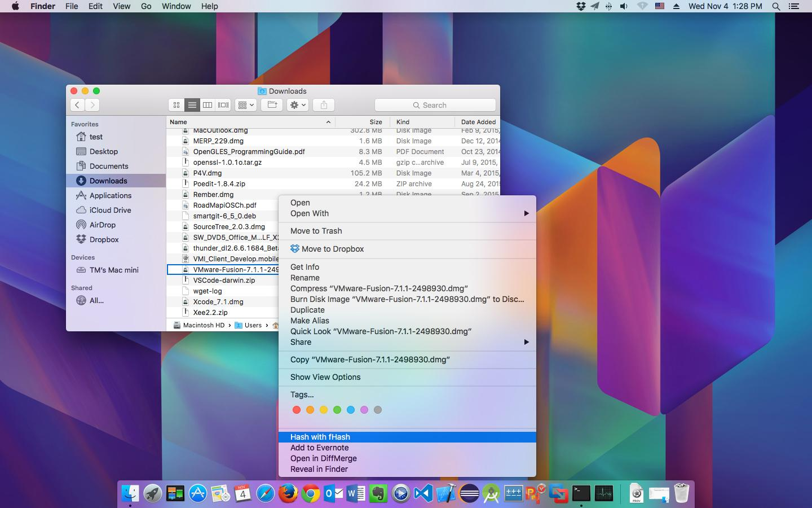Viewport: 812px width, 508px height.
Task: Choose Hash with fHash menu item
Action: (320, 437)
